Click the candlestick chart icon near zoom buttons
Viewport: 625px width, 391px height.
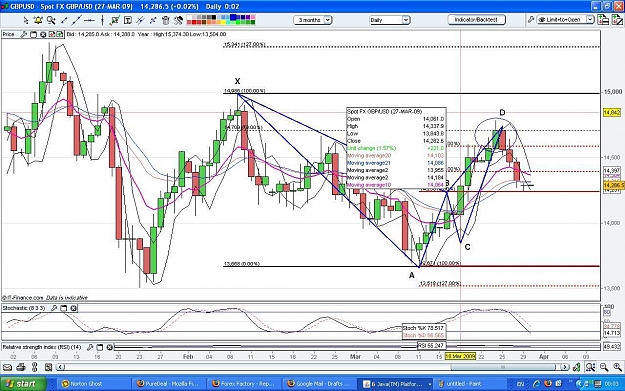coord(576,367)
